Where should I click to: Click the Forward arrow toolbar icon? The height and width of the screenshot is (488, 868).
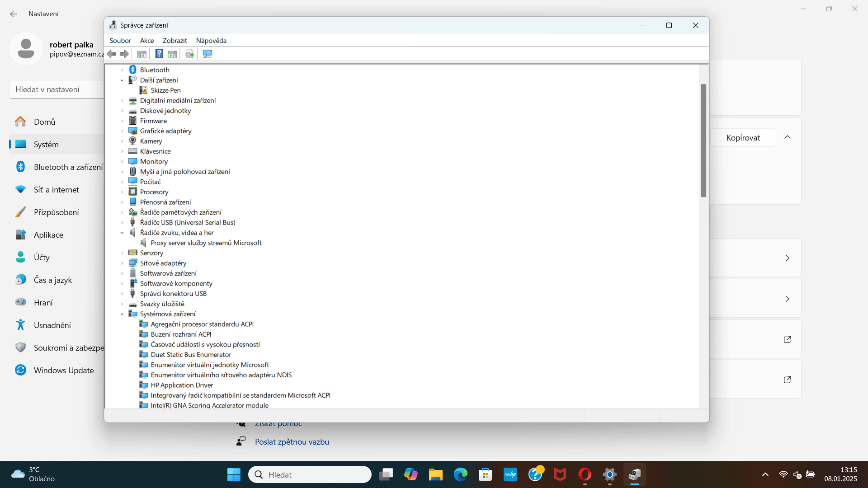coord(124,54)
